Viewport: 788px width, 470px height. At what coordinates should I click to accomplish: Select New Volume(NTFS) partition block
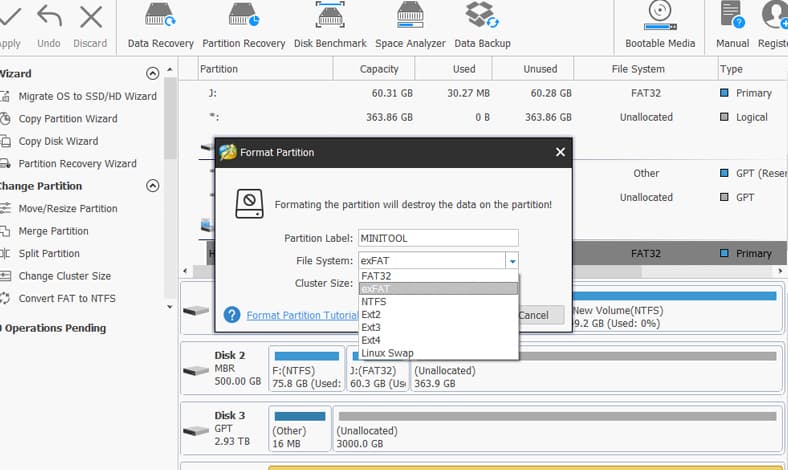click(x=676, y=309)
